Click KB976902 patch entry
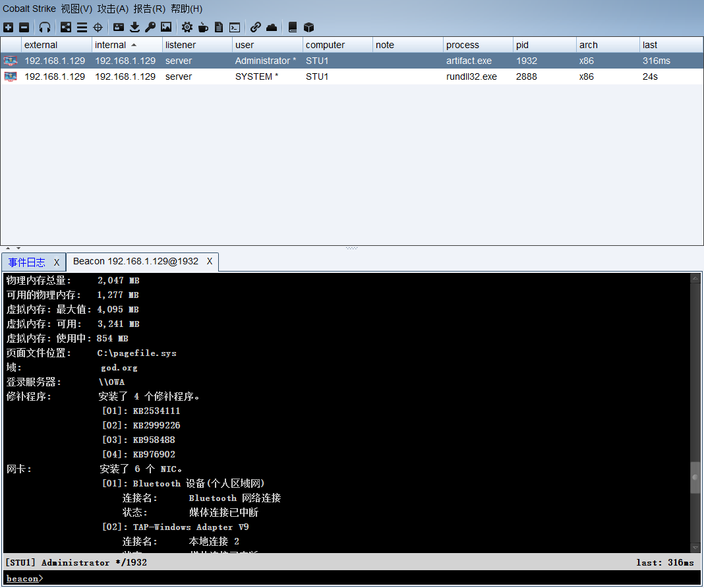704x588 pixels. tap(154, 454)
